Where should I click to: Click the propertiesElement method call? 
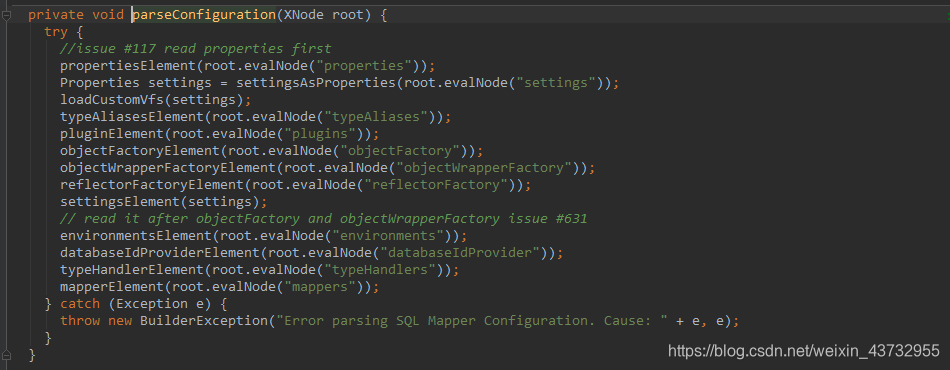point(128,65)
